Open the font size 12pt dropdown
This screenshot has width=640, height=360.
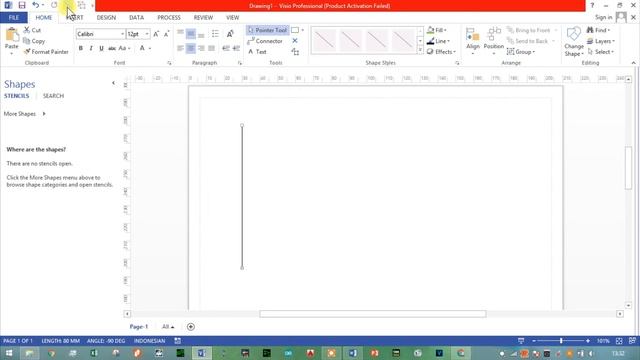[147, 34]
